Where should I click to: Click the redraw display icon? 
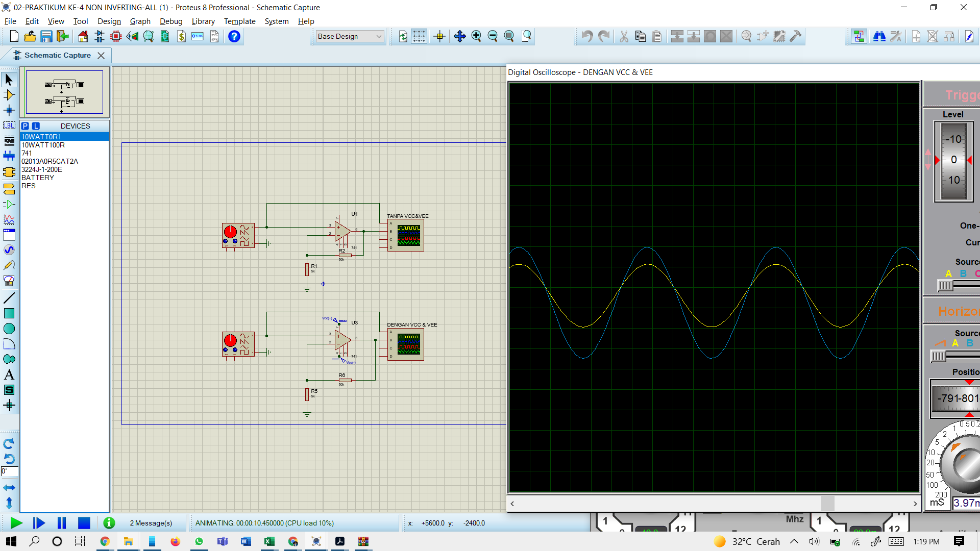click(x=403, y=36)
